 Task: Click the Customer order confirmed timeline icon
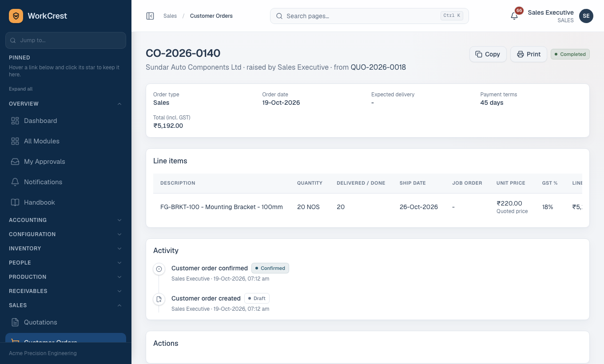pos(159,269)
